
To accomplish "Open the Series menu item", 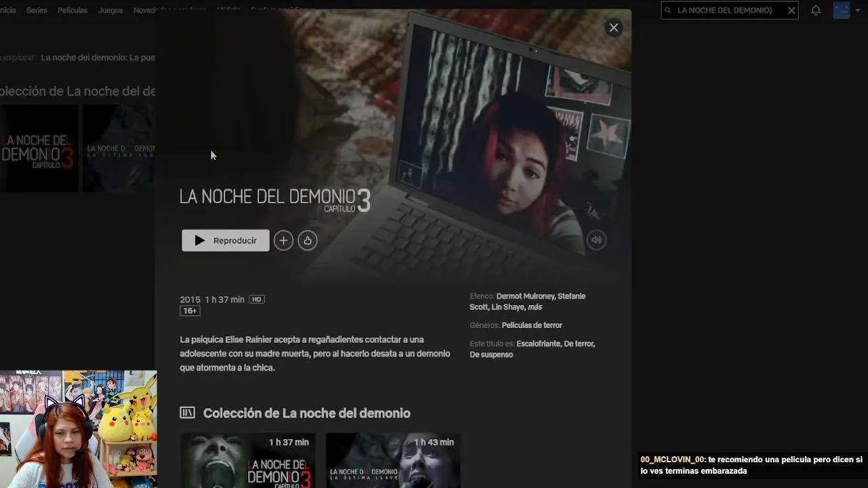I will pos(37,10).
